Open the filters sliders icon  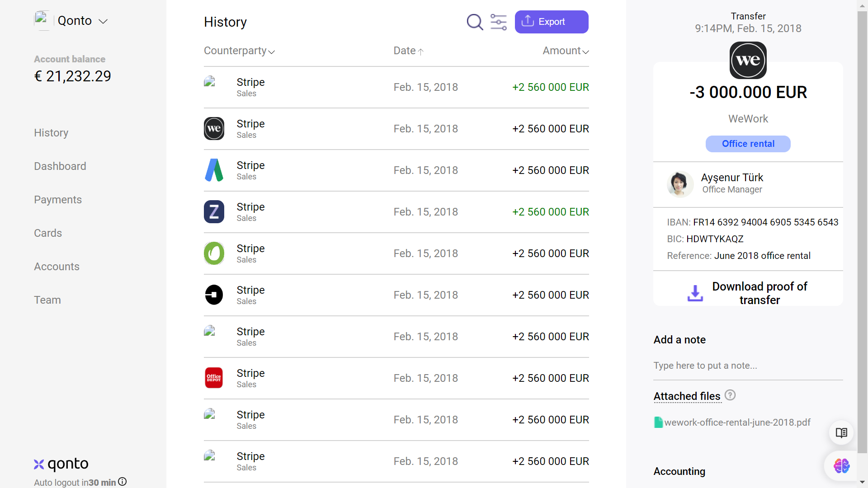pos(498,22)
